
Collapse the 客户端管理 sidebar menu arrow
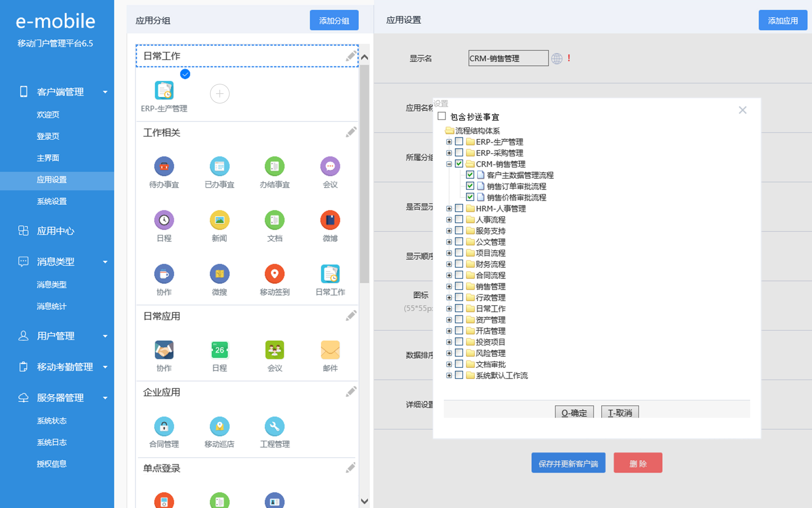[105, 92]
